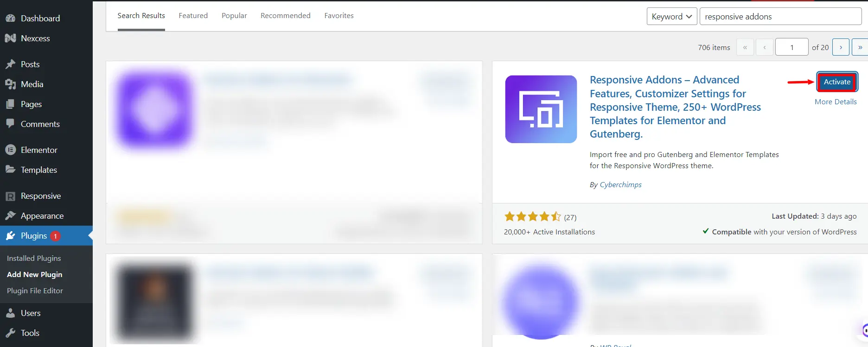Viewport: 868px width, 347px height.
Task: Activate the Responsive Addons plugin
Action: click(837, 82)
